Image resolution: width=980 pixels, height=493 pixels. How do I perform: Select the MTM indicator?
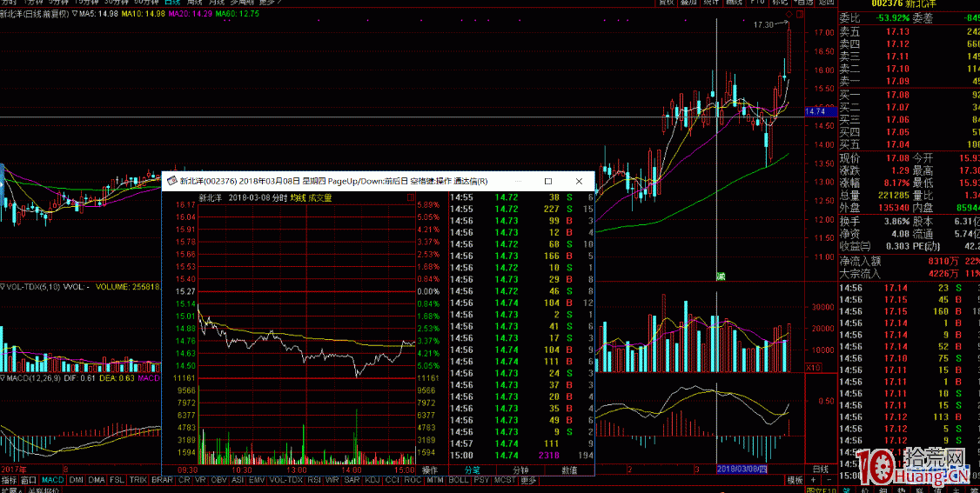tap(434, 480)
